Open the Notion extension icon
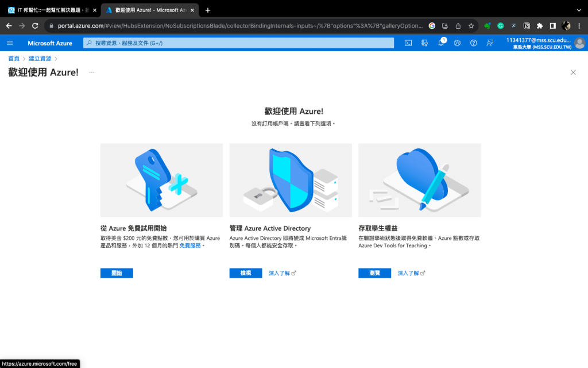Viewport: 588px width, 368px height. point(527,26)
